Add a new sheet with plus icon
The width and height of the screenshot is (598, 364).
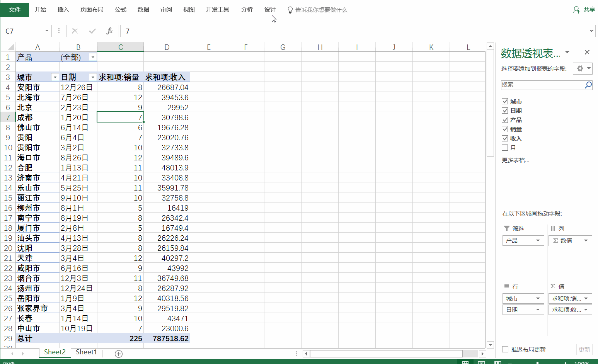pyautogui.click(x=119, y=354)
